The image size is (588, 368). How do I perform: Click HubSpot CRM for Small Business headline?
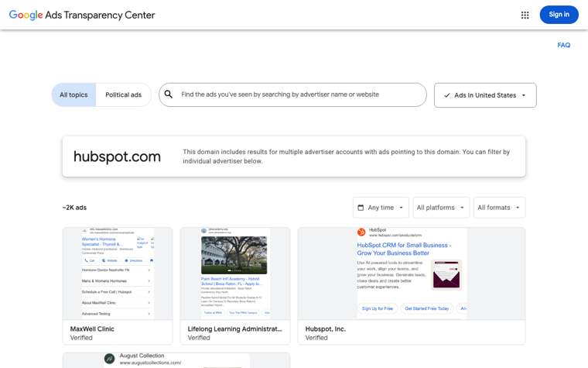tap(404, 249)
